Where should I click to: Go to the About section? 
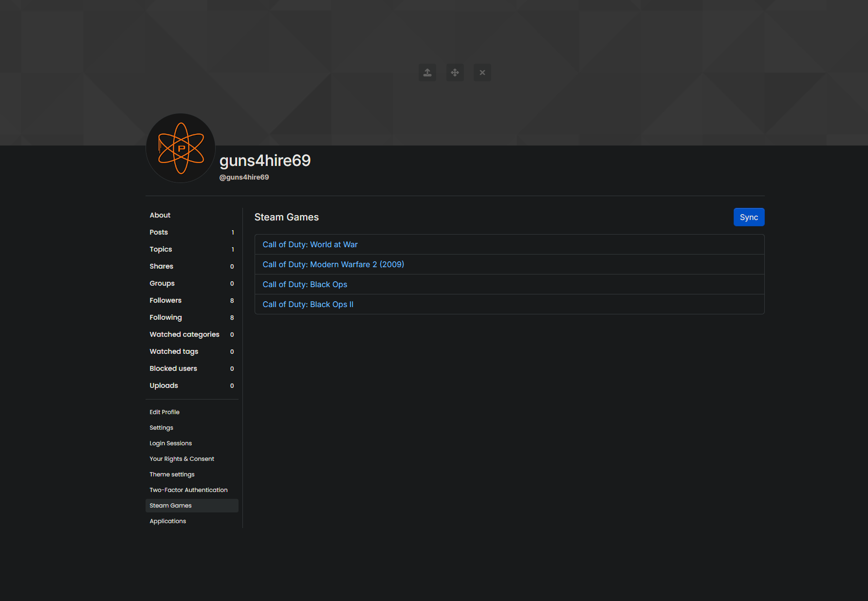point(160,215)
